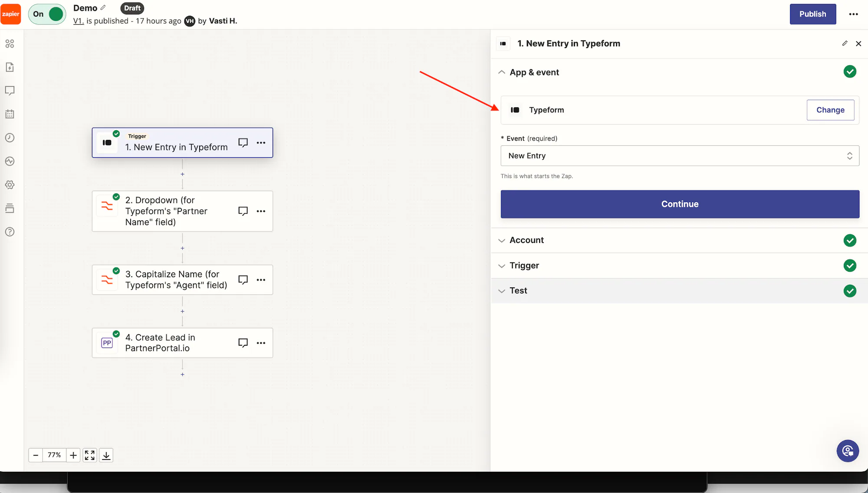
Task: Open the Event dropdown showing New Entry
Action: pos(680,156)
